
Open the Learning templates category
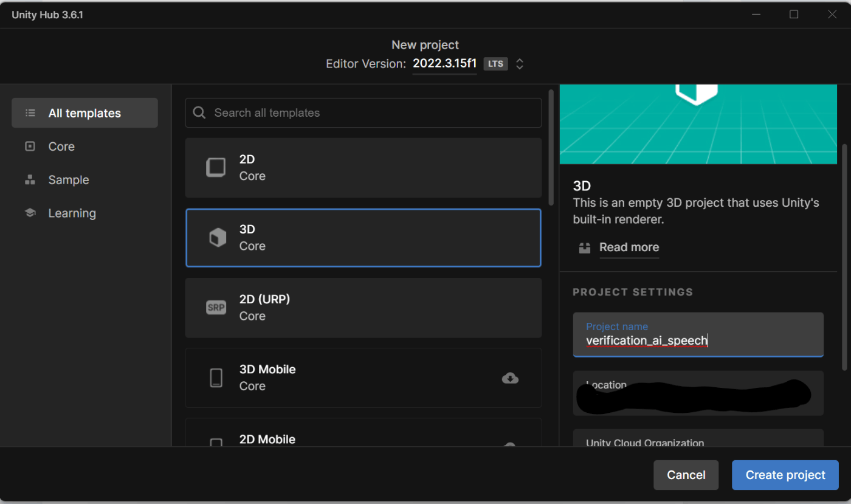pyautogui.click(x=84, y=213)
